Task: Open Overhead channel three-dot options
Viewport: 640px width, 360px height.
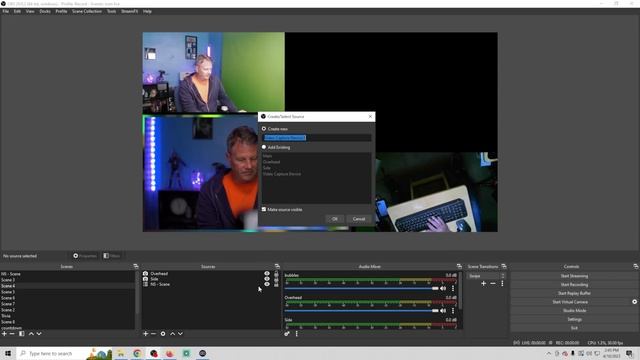Action: tap(453, 311)
